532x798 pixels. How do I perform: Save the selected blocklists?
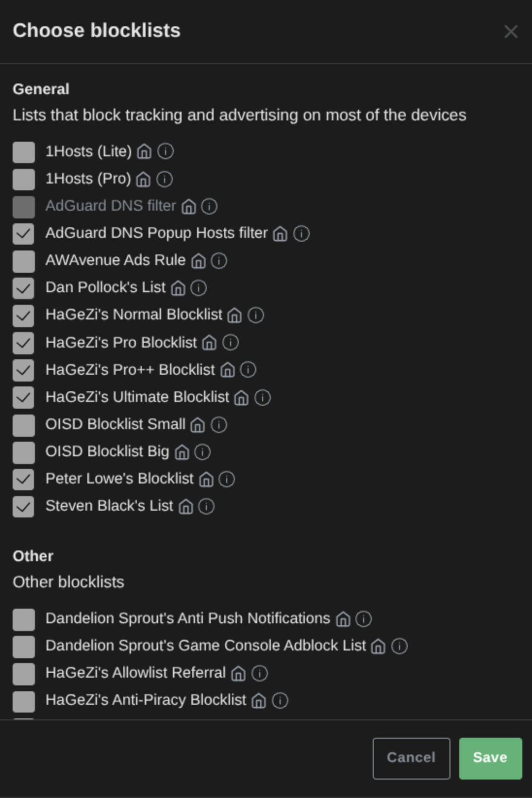click(490, 758)
